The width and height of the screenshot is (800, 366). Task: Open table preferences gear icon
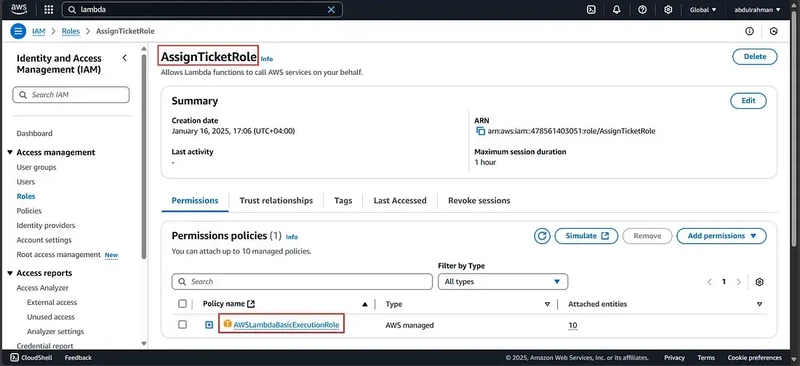coord(759,282)
